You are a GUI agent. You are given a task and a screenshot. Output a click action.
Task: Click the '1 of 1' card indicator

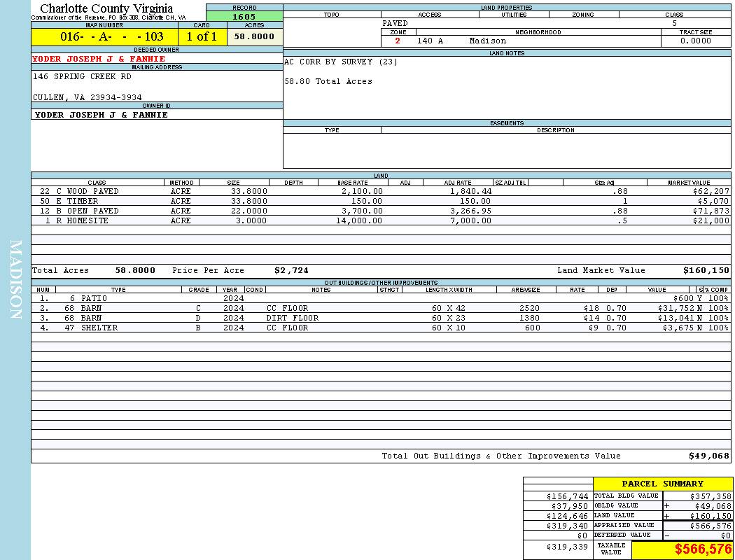[202, 36]
